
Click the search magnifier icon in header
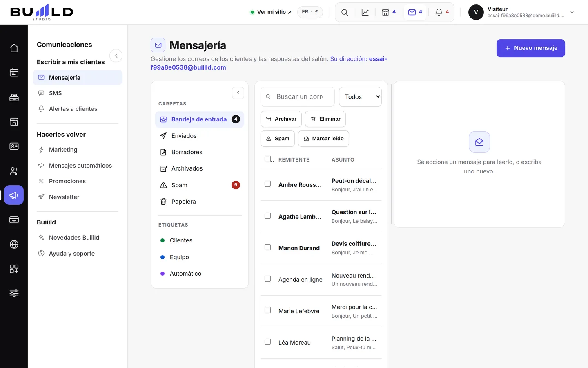click(x=345, y=12)
